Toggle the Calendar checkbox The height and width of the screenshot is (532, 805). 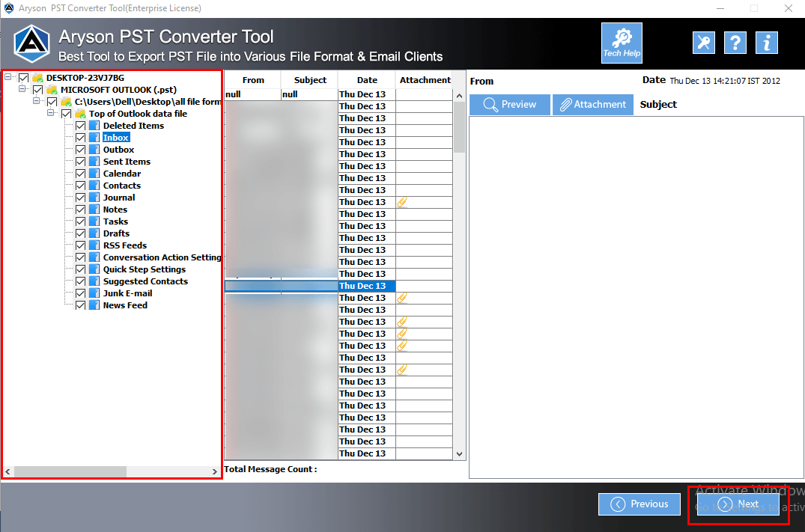coord(81,174)
